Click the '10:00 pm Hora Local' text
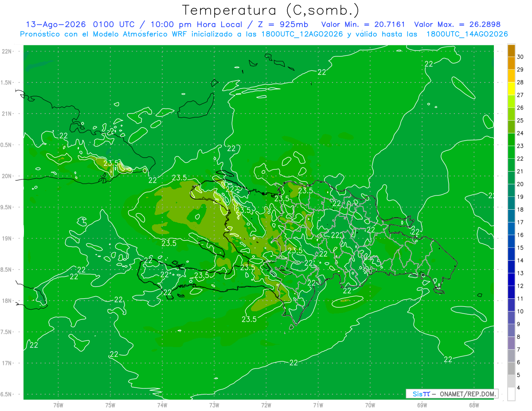The width and height of the screenshot is (532, 411). (x=197, y=24)
